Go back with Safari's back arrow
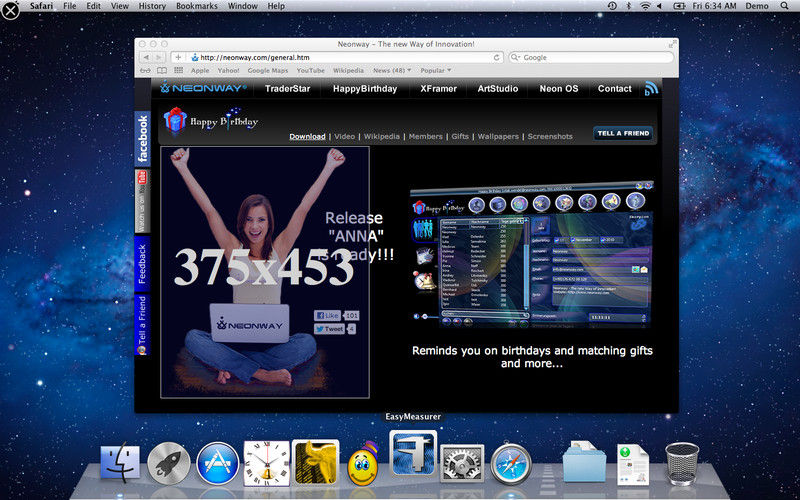Screen dimensions: 800x500 146,58
